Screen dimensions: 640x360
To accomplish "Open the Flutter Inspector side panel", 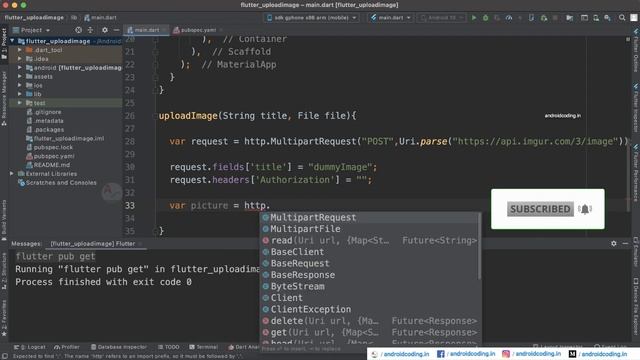I will click(636, 107).
